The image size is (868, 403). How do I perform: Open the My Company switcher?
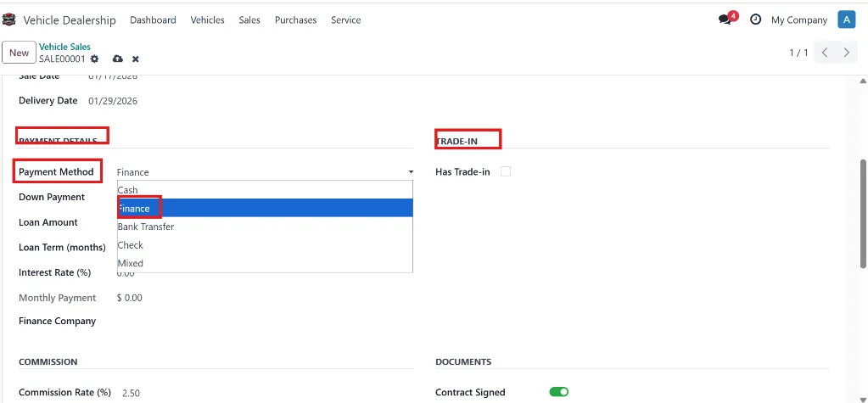pyautogui.click(x=798, y=20)
